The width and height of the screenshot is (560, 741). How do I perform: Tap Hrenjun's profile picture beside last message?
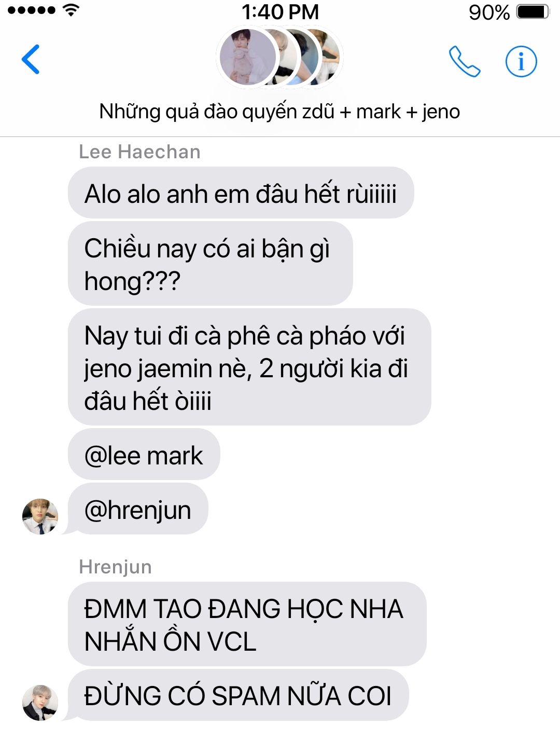(x=40, y=703)
